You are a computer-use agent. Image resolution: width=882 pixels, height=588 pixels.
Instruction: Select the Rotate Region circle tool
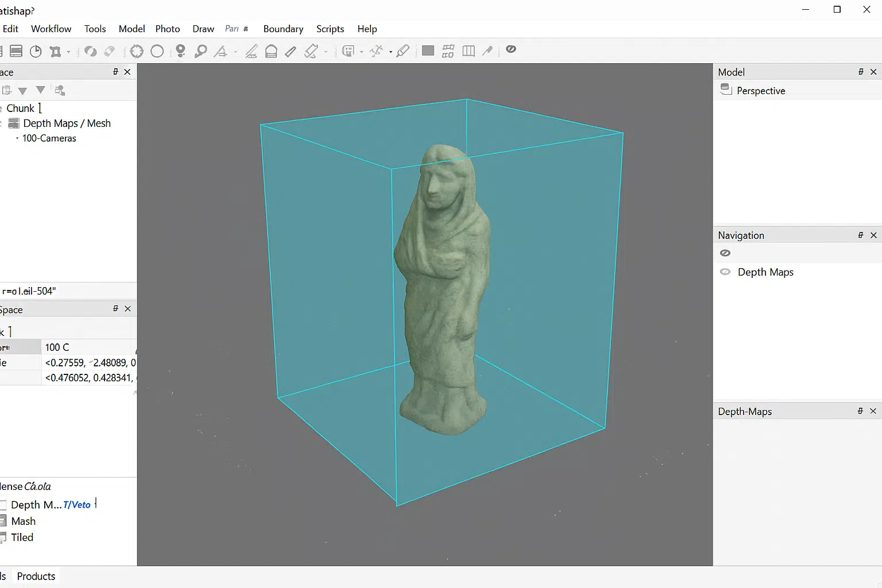157,51
